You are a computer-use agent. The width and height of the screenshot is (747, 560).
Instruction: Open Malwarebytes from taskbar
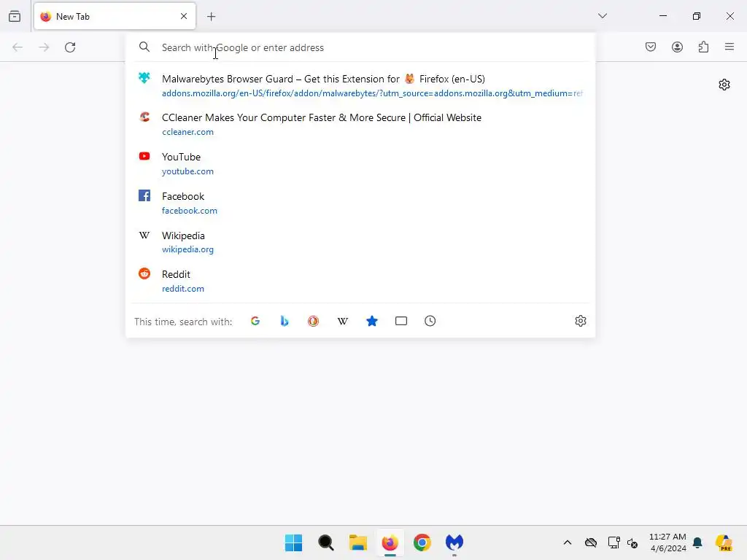point(454,542)
